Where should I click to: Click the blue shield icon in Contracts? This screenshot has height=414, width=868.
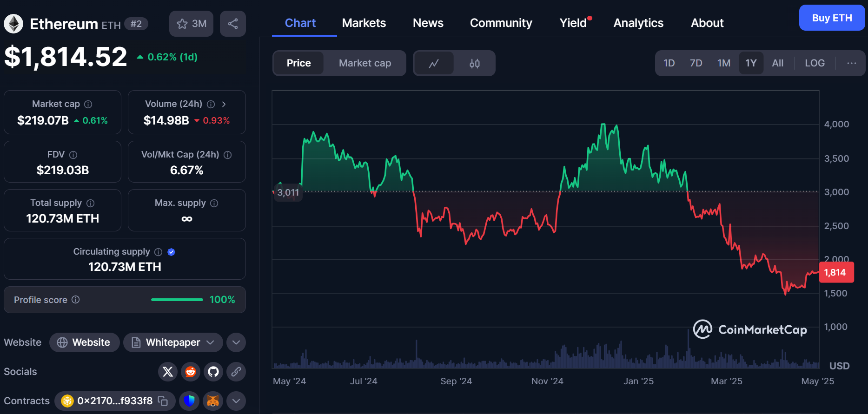click(189, 401)
